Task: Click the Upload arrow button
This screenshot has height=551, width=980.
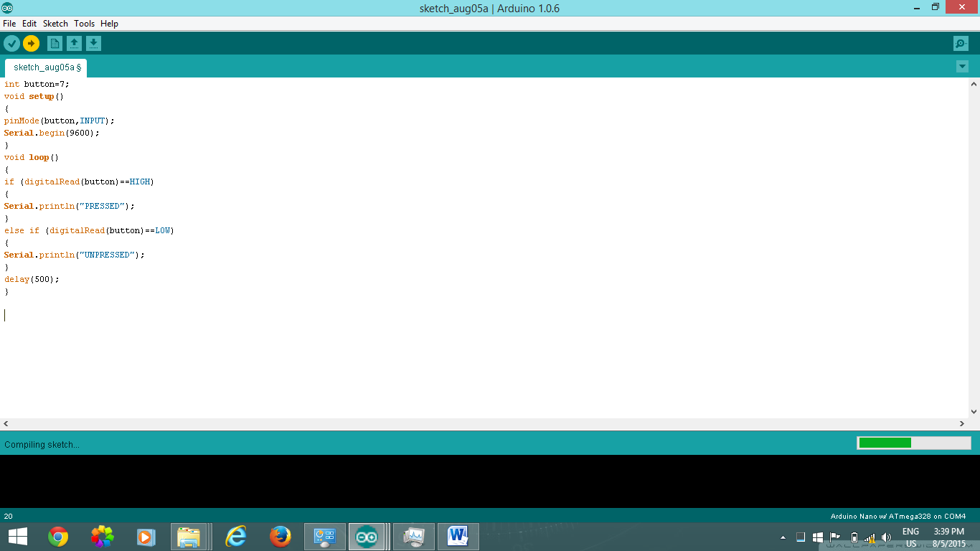Action: tap(31, 44)
